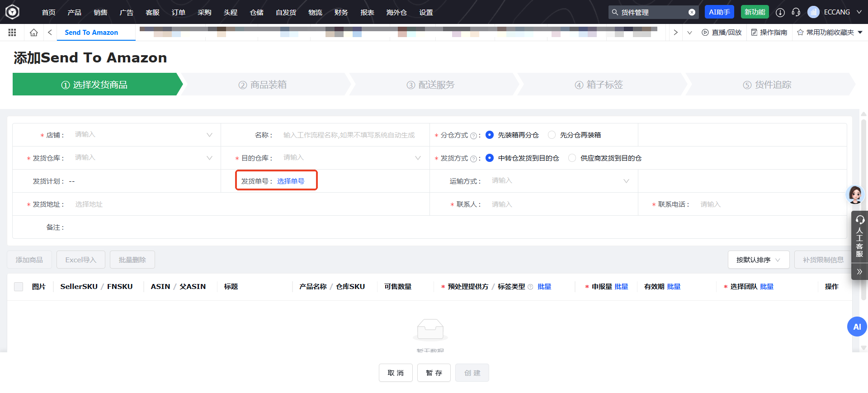Viewport: 868px width, 393px height.
Task: Expand the ECCANG account menu arrow
Action: [859, 12]
